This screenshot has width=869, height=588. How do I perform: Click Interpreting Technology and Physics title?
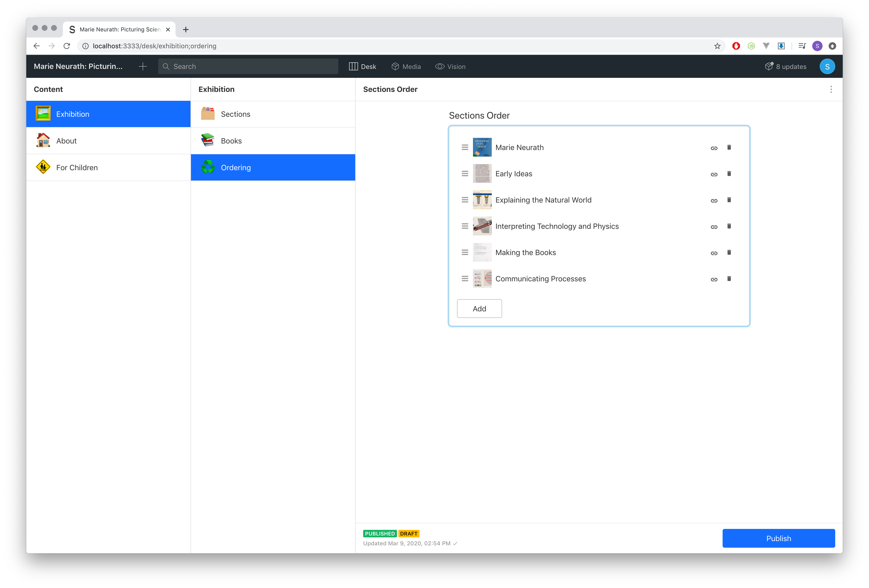click(557, 226)
